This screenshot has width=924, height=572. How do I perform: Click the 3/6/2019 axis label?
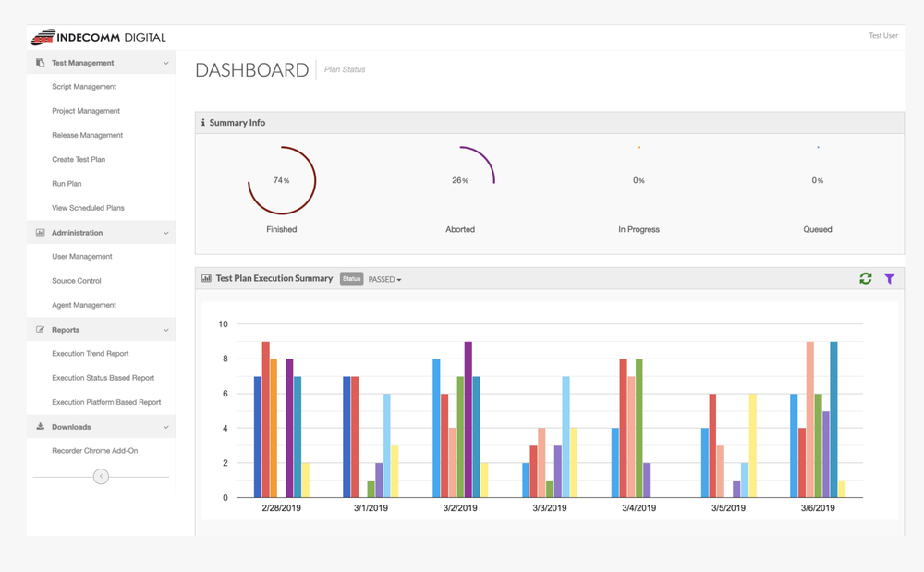click(x=818, y=508)
